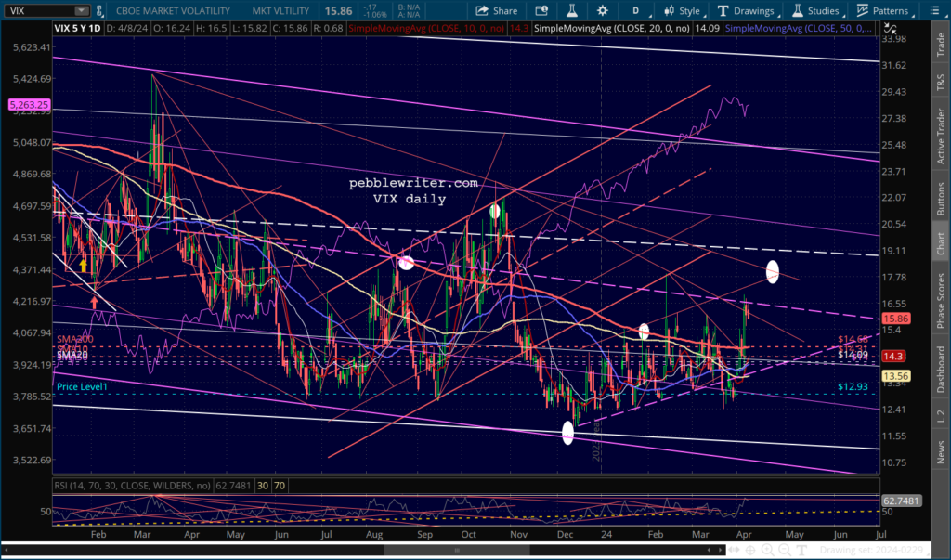Viewport: 951px width, 560px height.
Task: Open the Studies menu
Action: pyautogui.click(x=818, y=10)
